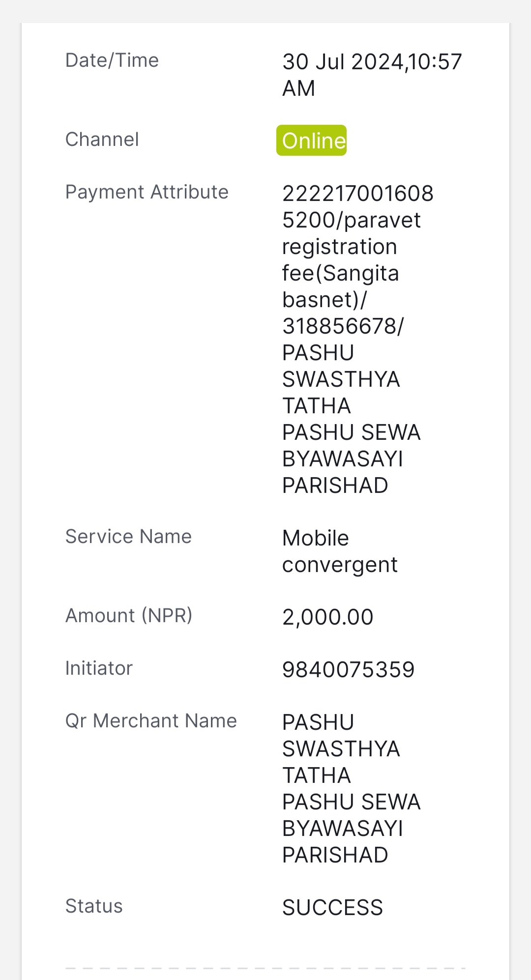
Task: Select the Payment Attribute label
Action: [147, 192]
